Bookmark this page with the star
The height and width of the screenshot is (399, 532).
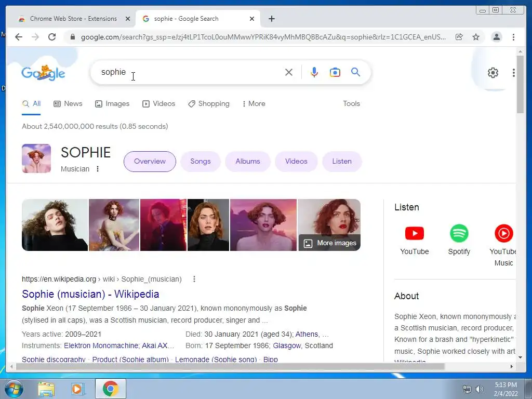(x=476, y=37)
